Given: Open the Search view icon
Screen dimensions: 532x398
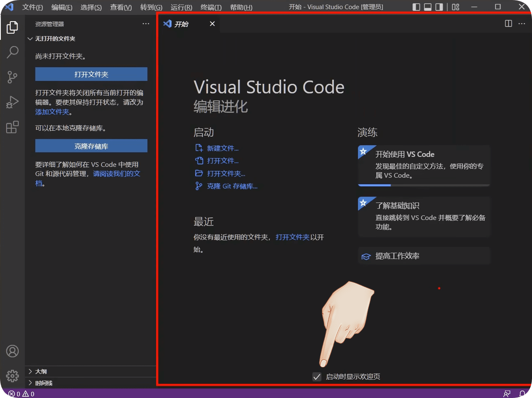Looking at the screenshot, I should tap(12, 52).
